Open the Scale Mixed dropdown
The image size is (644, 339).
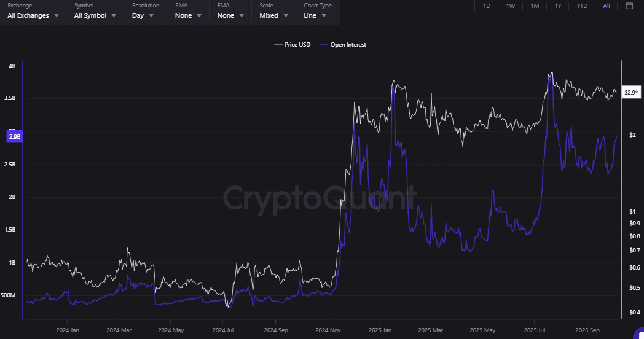273,15
